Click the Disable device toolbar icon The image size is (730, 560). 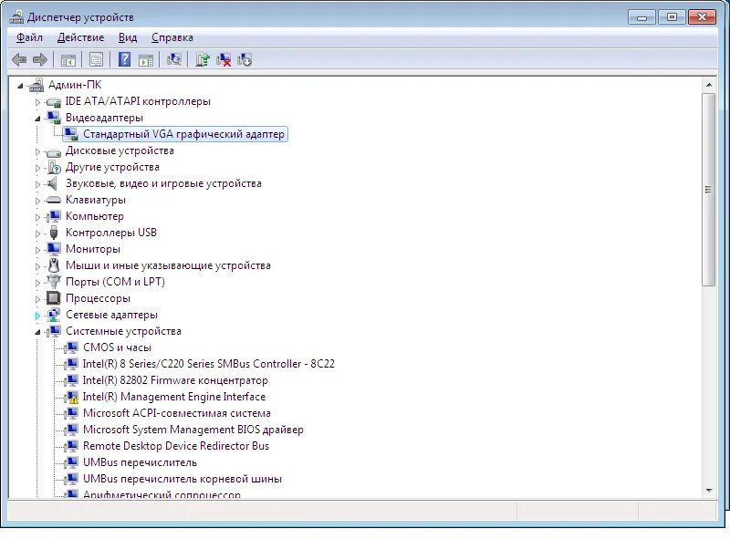click(x=245, y=59)
